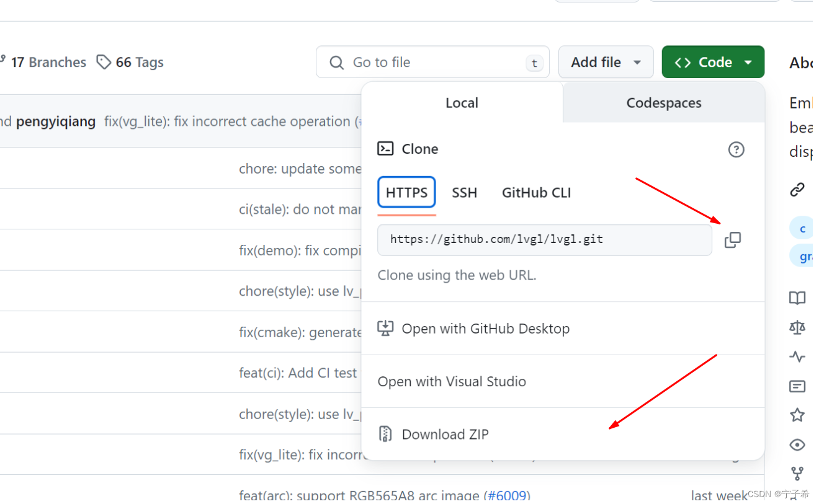Click the Download ZIP file icon
Viewport: 819px width, 504px height.
tap(385, 434)
